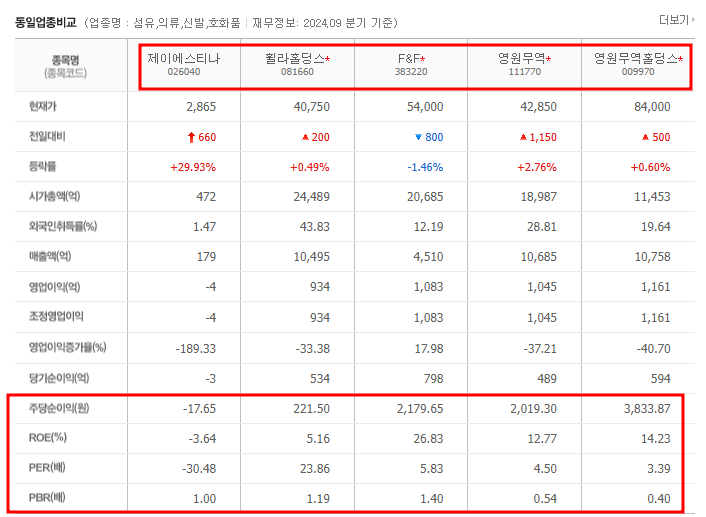
Task: Open the 영원무역 111770 stock link
Action: tap(521, 59)
